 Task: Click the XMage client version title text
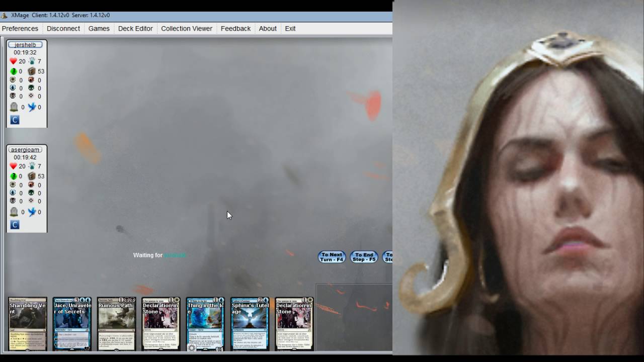point(60,16)
